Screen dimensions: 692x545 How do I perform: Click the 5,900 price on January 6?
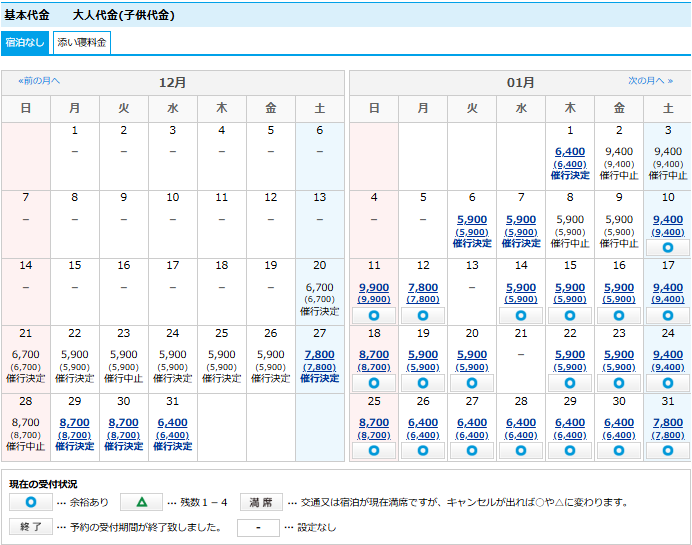point(472,220)
